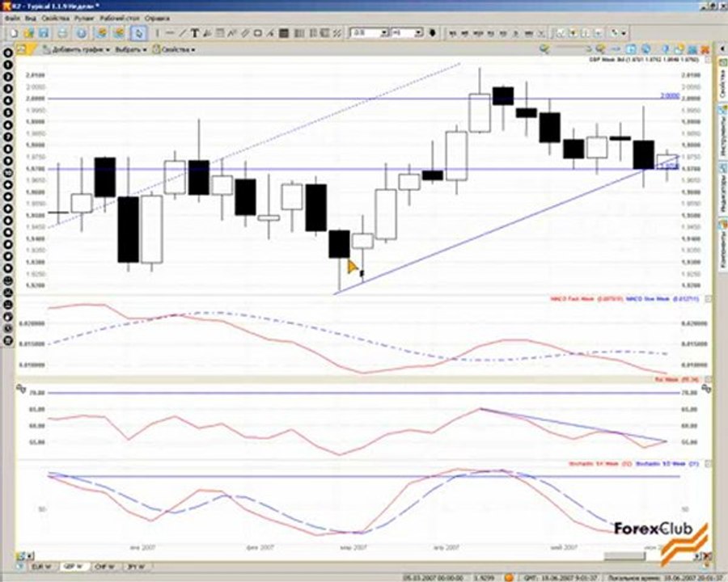This screenshot has width=728, height=582.
Task: Expand the Добавить график dropdown
Action: [77, 49]
